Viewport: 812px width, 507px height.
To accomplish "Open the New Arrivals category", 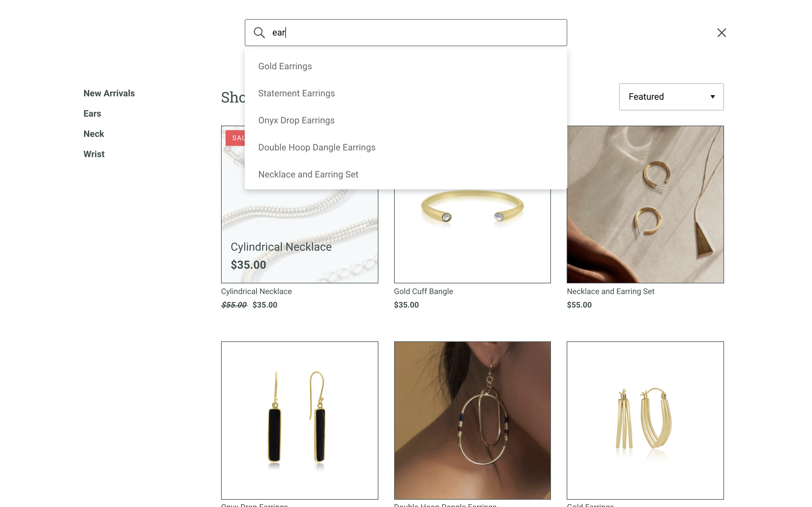I will (x=109, y=93).
